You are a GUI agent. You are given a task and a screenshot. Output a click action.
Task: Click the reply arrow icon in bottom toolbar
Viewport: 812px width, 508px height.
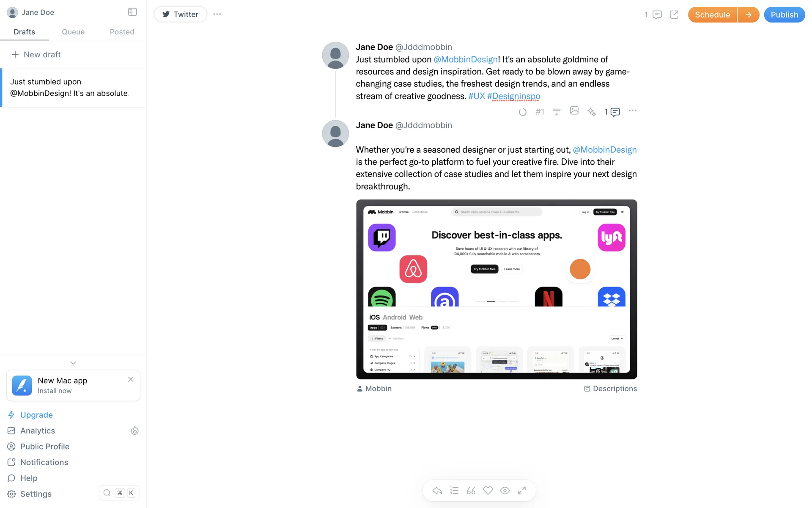[x=437, y=491]
